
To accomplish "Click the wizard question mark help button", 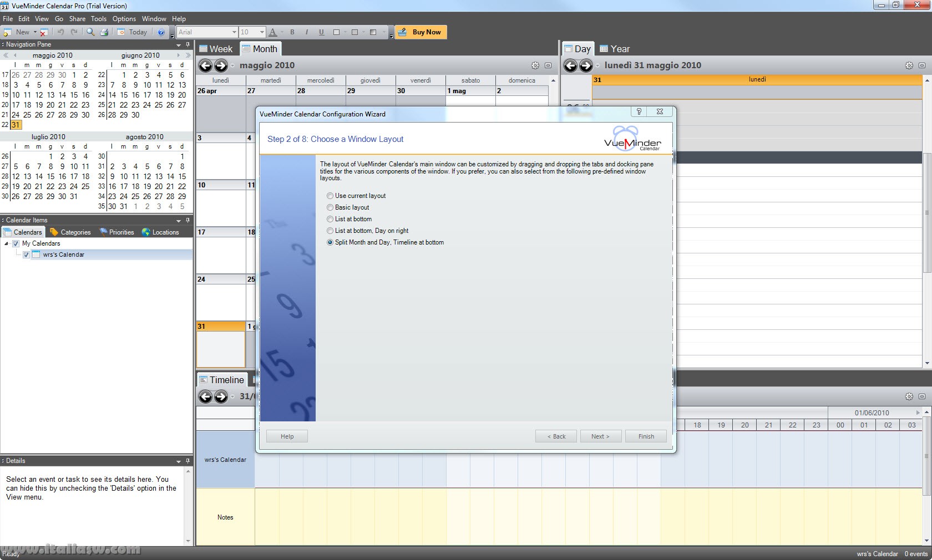I will [639, 111].
